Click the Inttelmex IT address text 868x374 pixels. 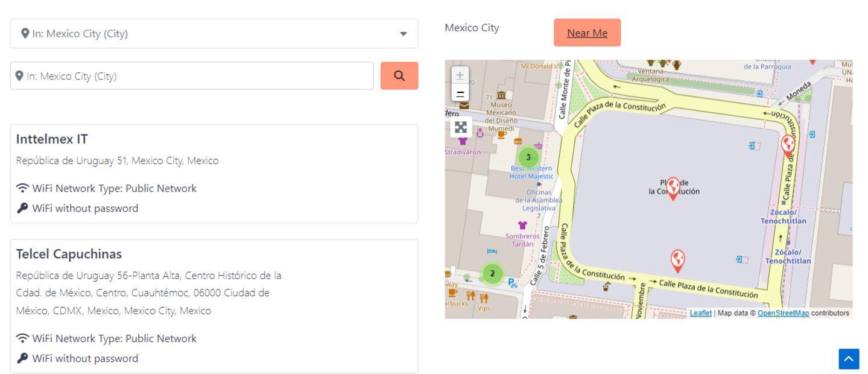pos(117,161)
